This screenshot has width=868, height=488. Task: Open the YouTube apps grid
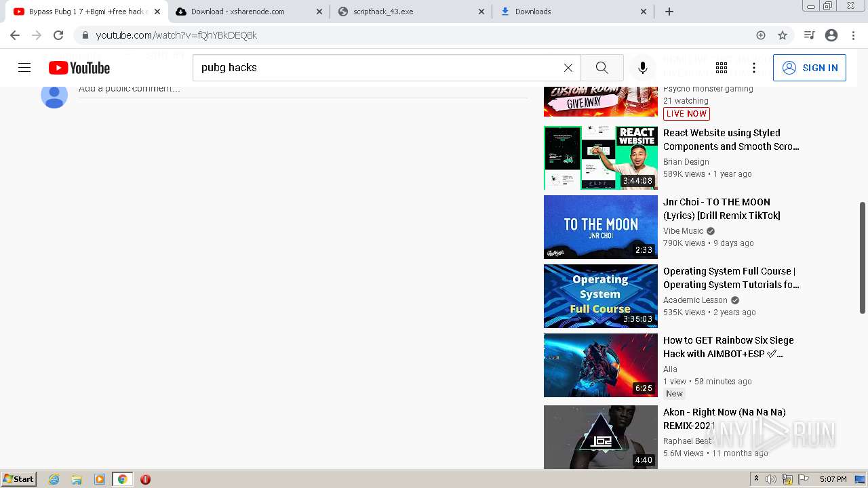coord(722,68)
